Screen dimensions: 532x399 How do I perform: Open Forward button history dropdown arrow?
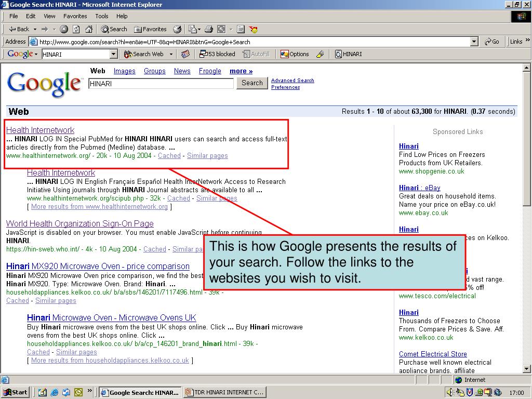(54, 29)
